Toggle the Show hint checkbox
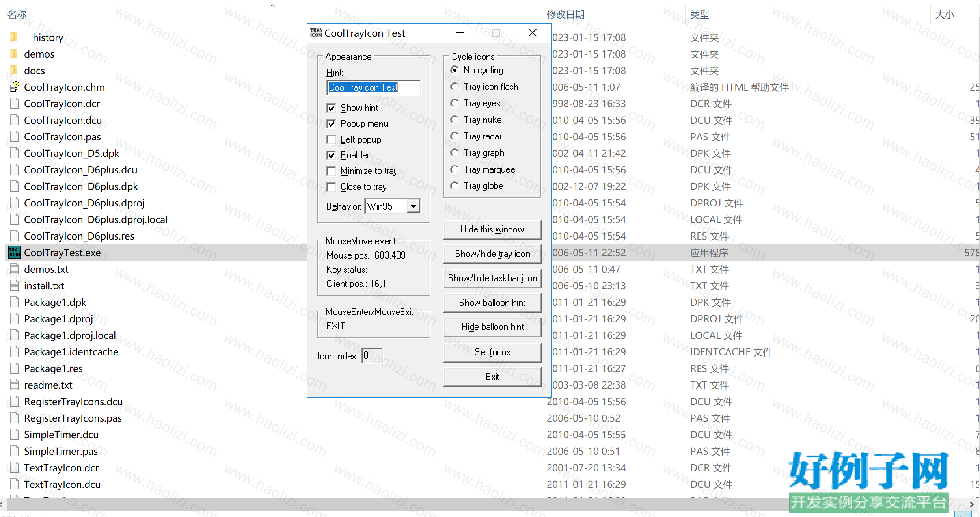 point(332,108)
